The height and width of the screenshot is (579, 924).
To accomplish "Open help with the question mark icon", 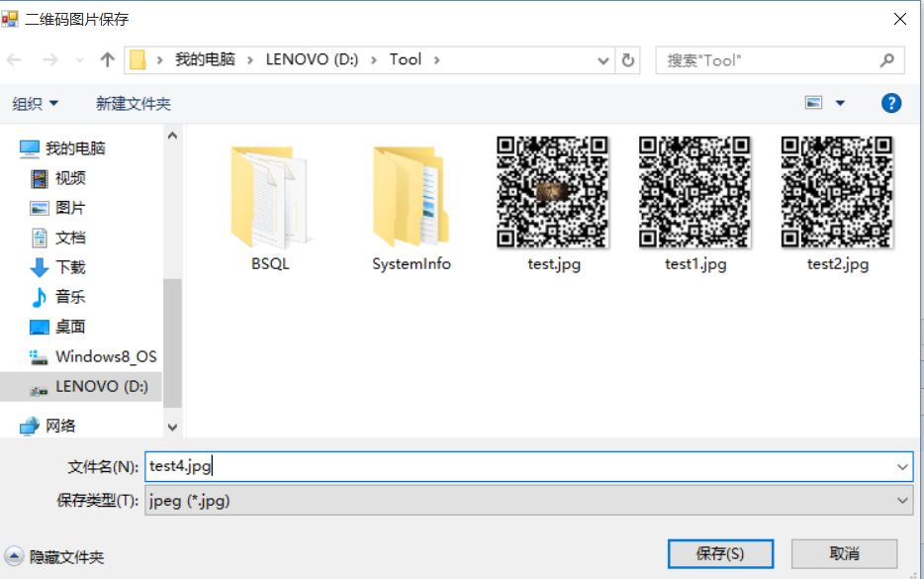I will (x=891, y=103).
